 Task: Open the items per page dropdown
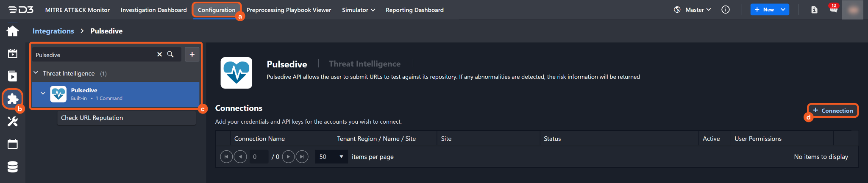[331, 157]
